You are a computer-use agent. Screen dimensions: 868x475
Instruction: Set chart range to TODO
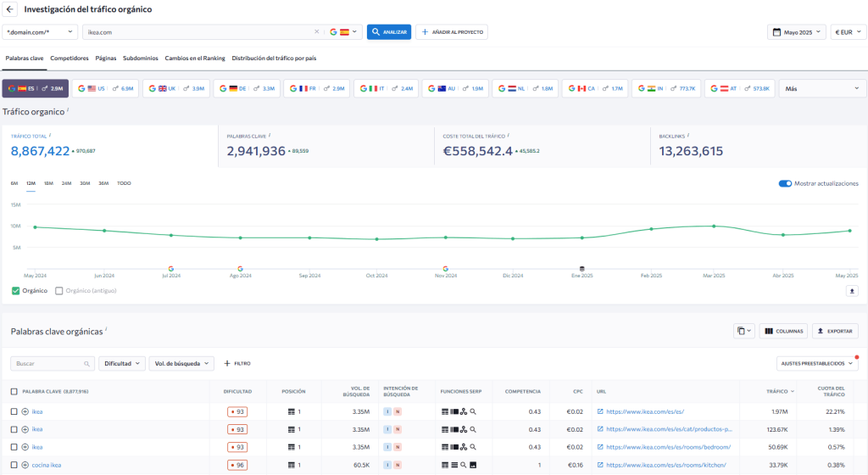point(124,183)
